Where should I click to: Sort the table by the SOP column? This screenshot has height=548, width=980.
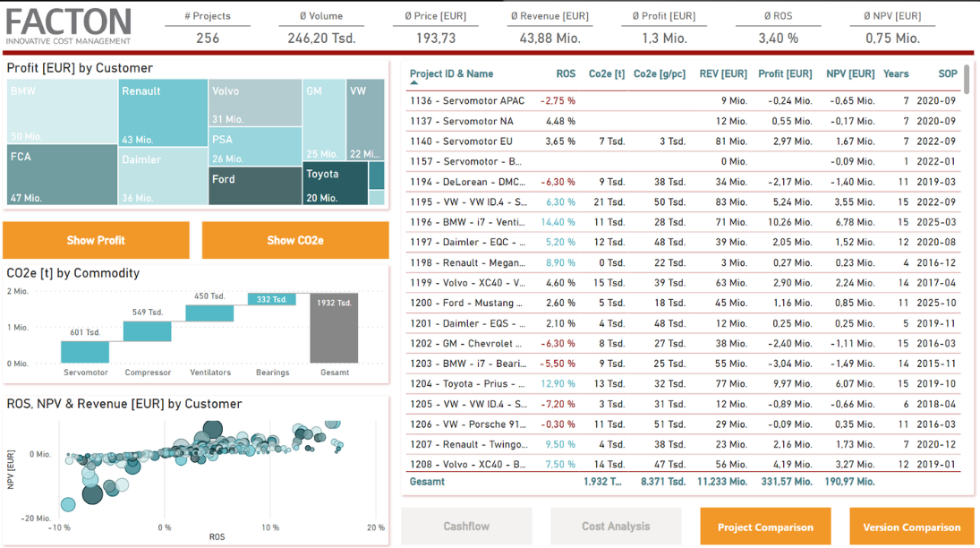pos(948,73)
